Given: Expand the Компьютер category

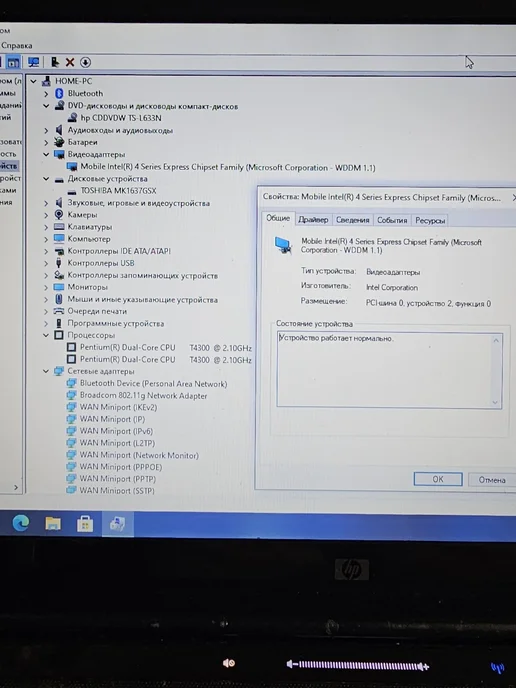Looking at the screenshot, I should coord(46,239).
